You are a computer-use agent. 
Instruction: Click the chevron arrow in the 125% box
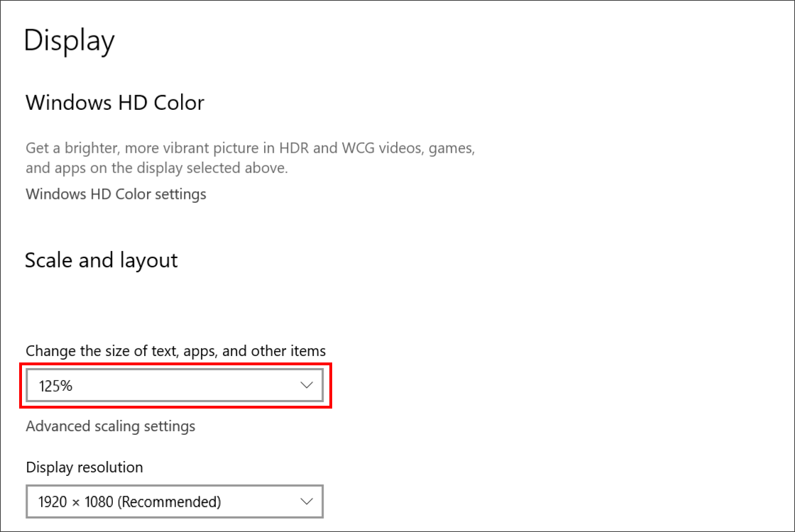coord(306,385)
